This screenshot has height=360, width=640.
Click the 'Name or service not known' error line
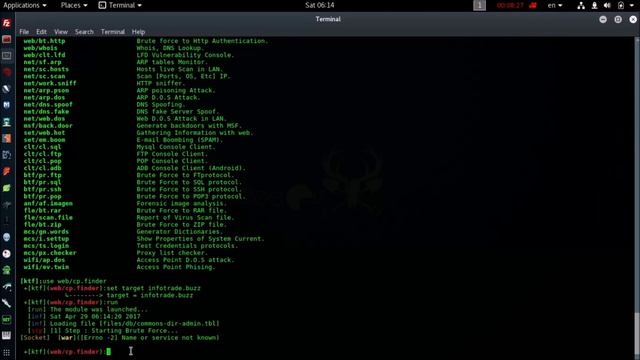(170, 338)
